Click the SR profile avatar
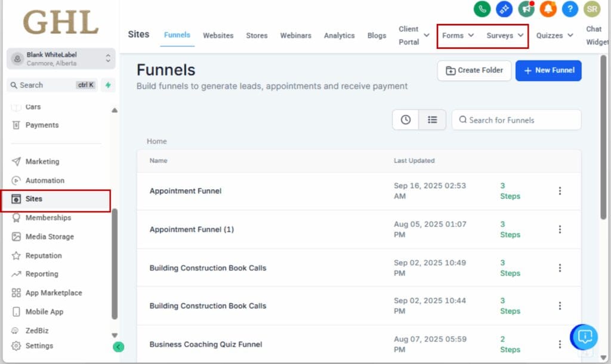Viewport: 611px width, 364px height. tap(591, 9)
